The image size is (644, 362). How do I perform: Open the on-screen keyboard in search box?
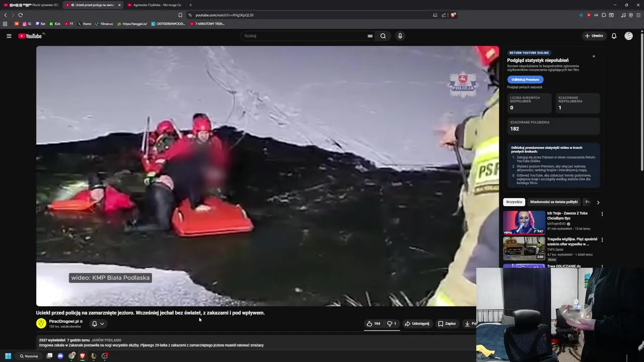click(x=370, y=36)
